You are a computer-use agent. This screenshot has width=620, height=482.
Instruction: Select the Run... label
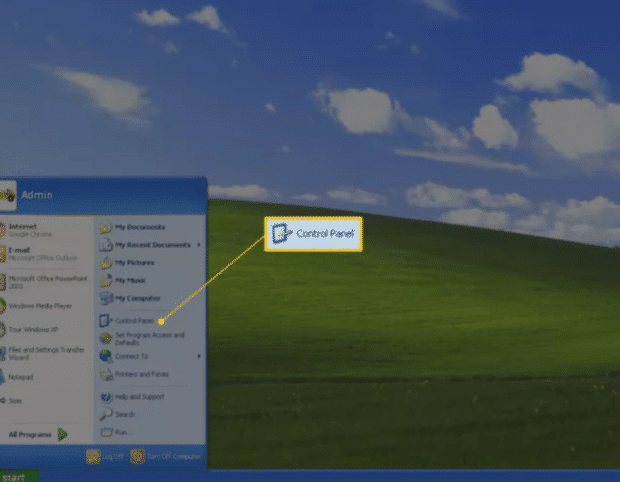[x=123, y=432]
